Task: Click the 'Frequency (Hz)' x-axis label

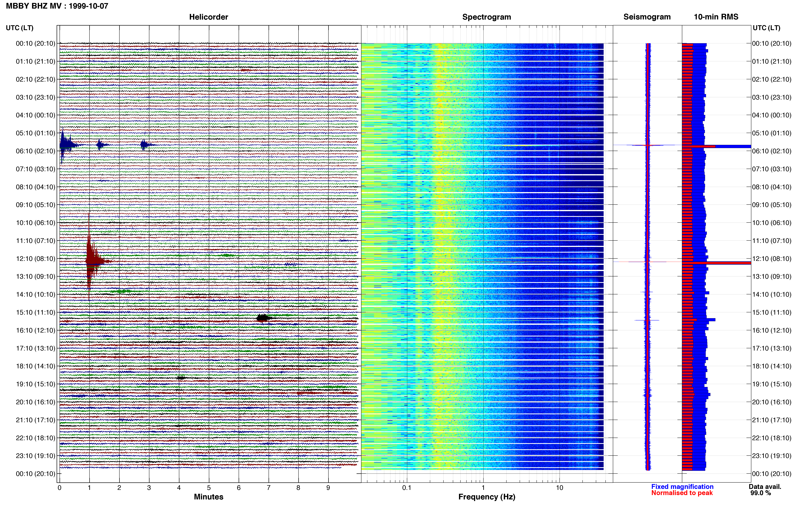Action: [487, 497]
